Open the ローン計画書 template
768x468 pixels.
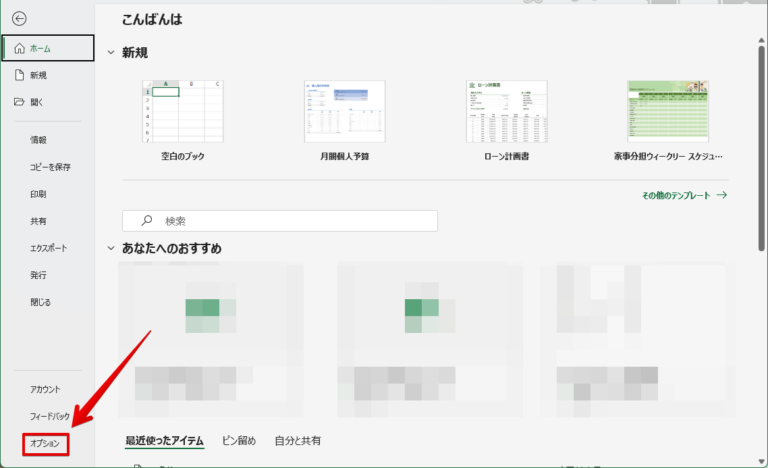tap(506, 112)
